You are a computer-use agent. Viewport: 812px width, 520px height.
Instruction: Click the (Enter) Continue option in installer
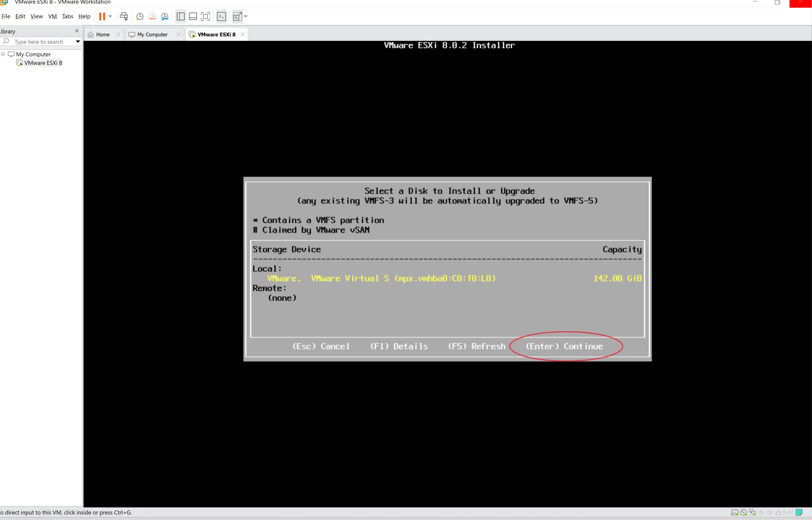point(564,346)
